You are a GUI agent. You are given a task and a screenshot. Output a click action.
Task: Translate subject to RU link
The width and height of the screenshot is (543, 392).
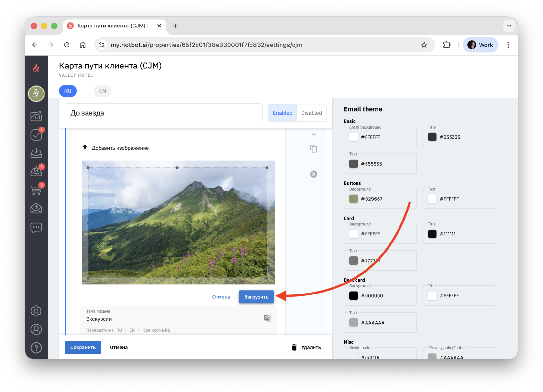pyautogui.click(x=119, y=330)
